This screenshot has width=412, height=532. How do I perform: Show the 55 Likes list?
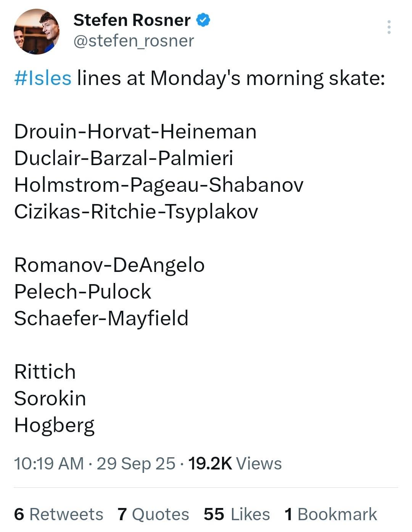[x=237, y=514]
